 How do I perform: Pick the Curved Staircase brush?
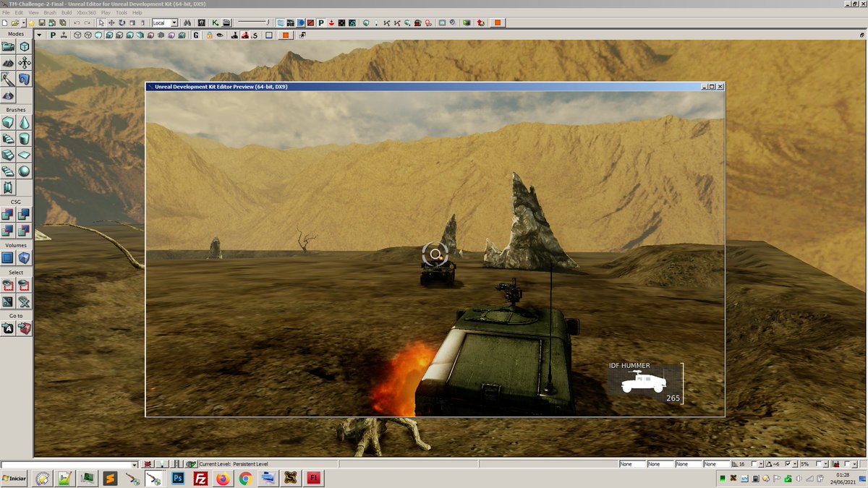[x=8, y=139]
